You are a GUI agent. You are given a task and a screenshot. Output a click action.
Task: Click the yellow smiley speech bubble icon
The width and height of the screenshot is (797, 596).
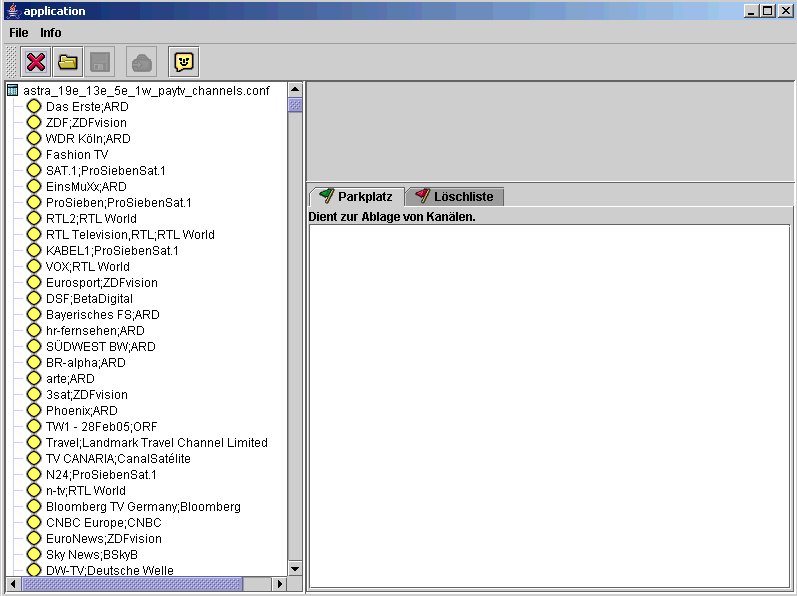tap(184, 62)
